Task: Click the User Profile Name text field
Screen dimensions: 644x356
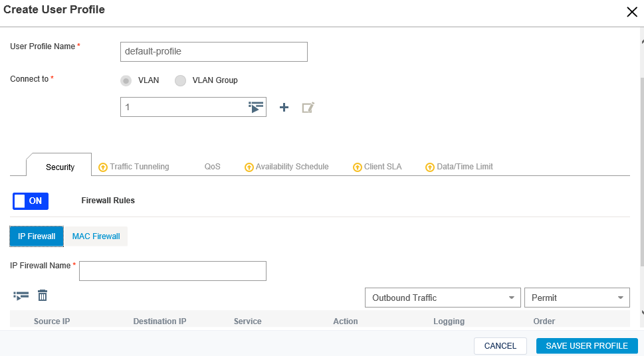Action: pos(214,52)
